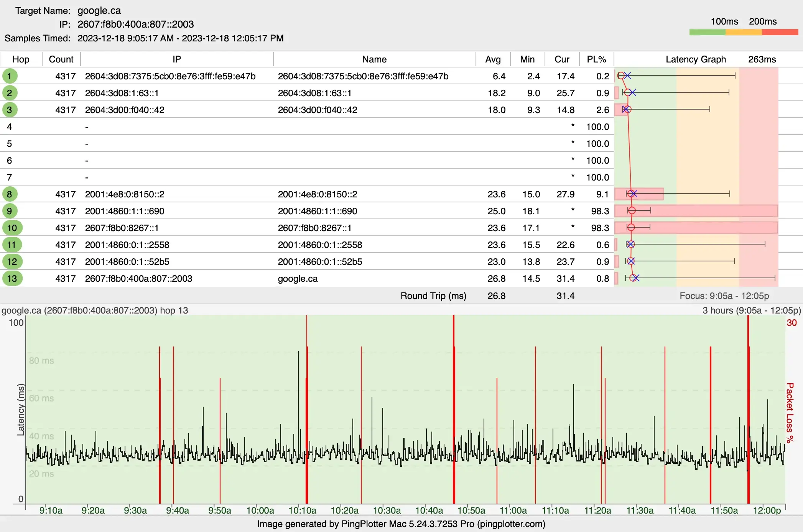Click the 98.3 packet loss for hop 9
803x532 pixels.
pyautogui.click(x=600, y=211)
